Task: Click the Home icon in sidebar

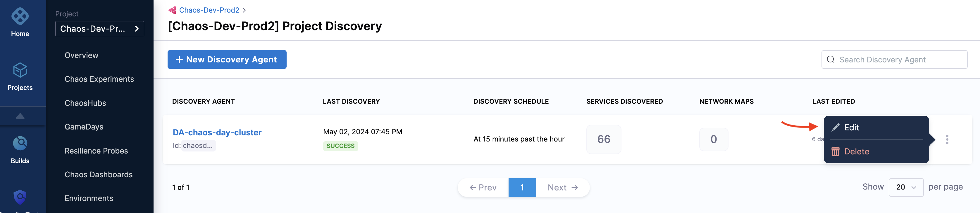Action: pyautogui.click(x=20, y=17)
